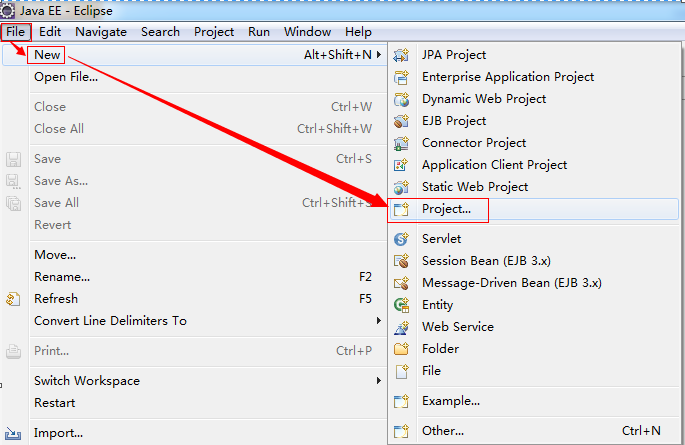Click the Session Bean icon

coord(401,261)
